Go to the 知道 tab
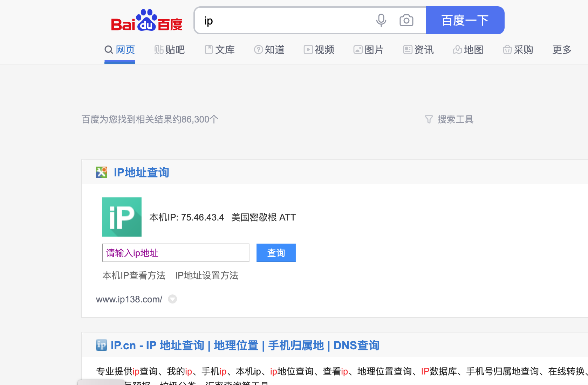Viewport: 588px width, 385px height. pyautogui.click(x=269, y=50)
